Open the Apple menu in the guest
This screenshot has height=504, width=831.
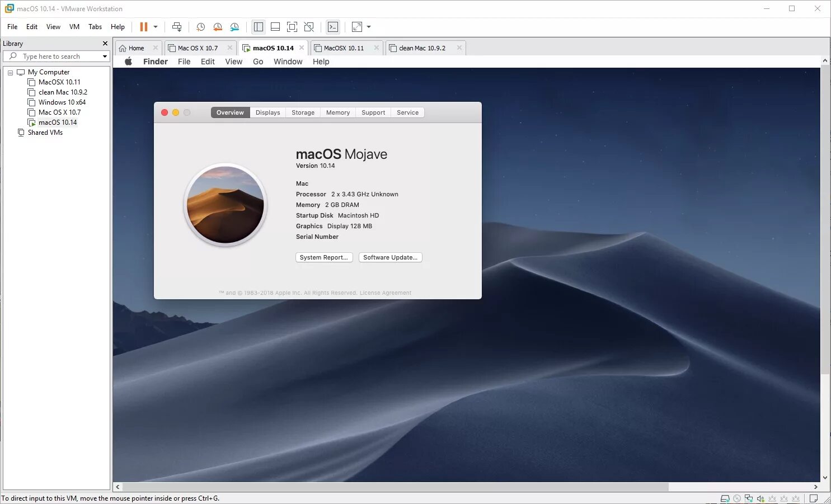coord(128,62)
